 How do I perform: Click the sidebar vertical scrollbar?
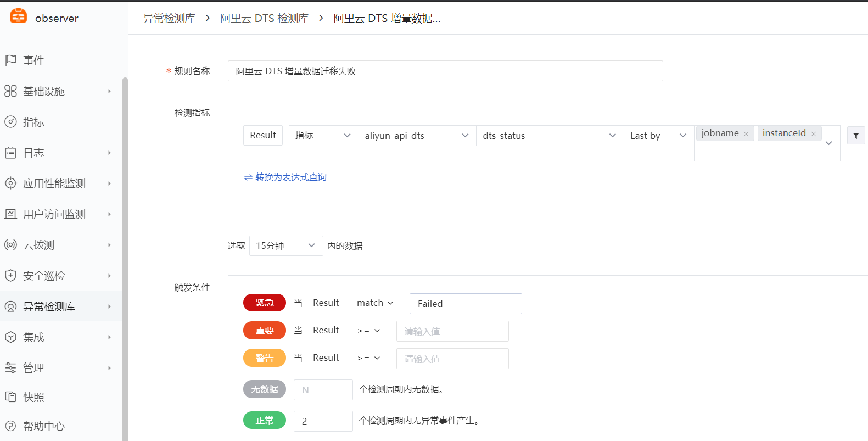point(125,258)
